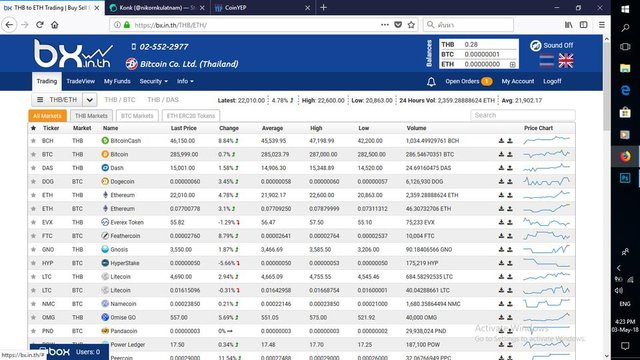Expand the balances plus icon

(x=513, y=64)
